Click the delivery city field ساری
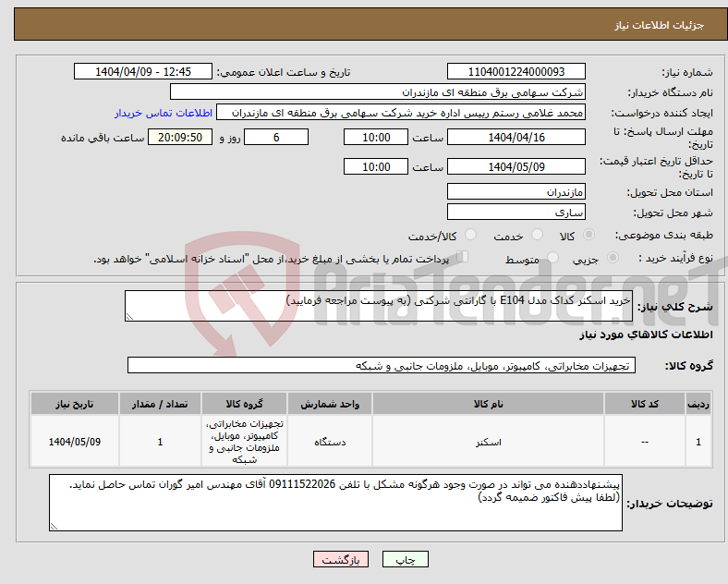The height and width of the screenshot is (584, 728). 516,213
